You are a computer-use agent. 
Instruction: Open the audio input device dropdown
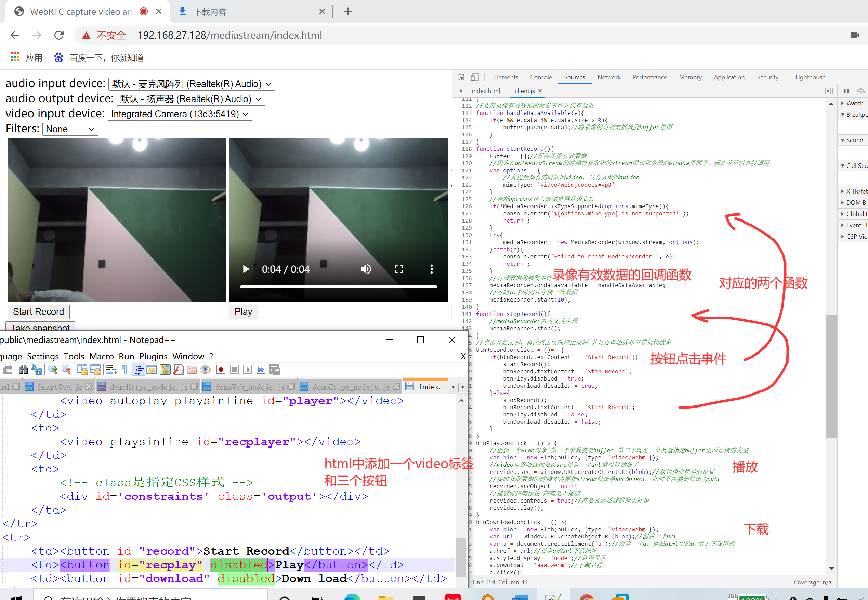click(x=192, y=84)
